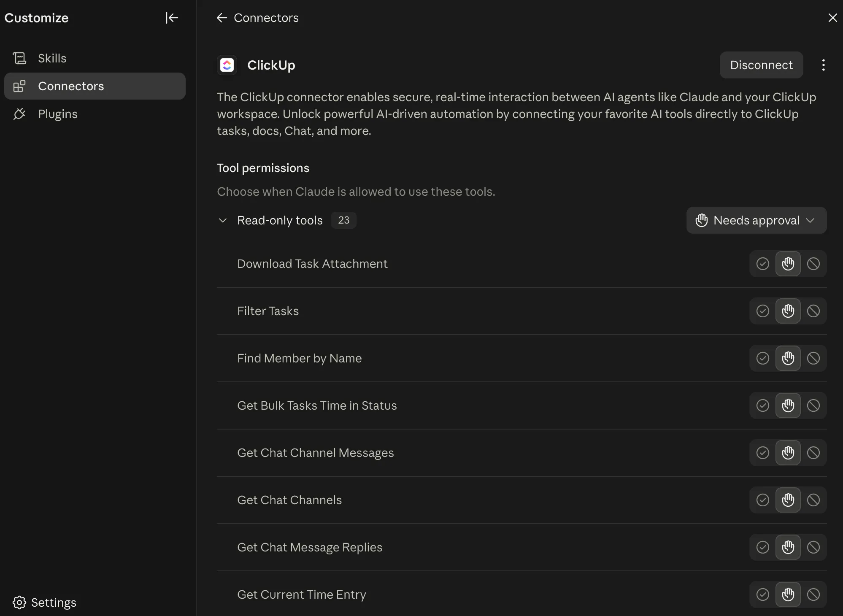Block Get Chat Message Replies tool
Viewport: 843px width, 616px height.
813,547
